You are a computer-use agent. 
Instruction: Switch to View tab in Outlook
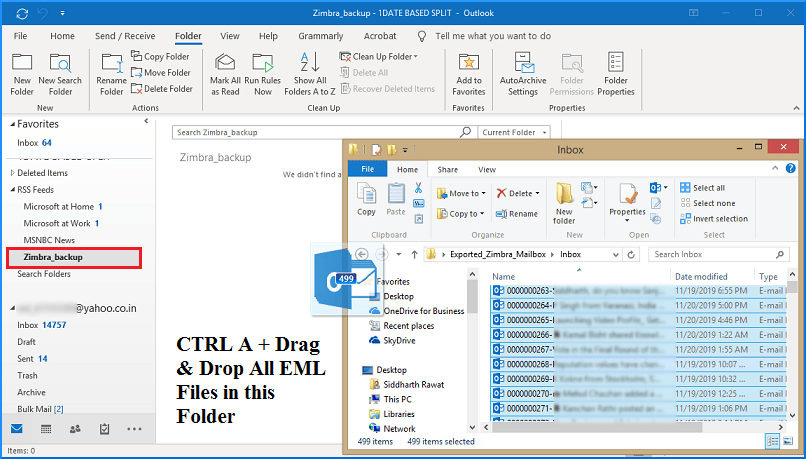click(x=228, y=36)
